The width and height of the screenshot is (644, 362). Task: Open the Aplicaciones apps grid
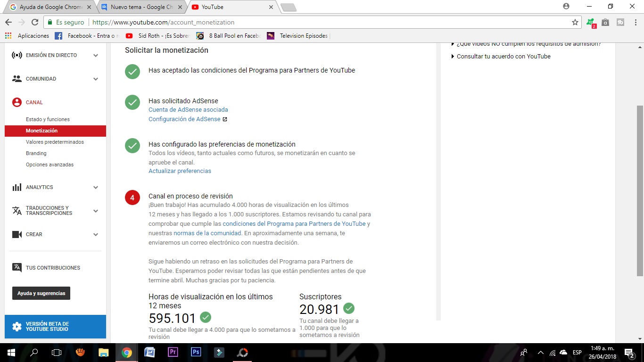pos(27,36)
